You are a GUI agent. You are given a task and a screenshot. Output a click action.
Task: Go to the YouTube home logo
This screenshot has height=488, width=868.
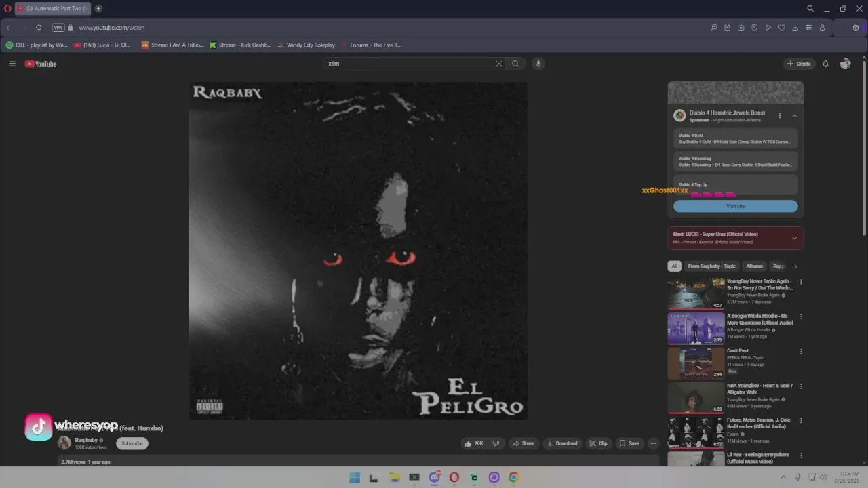(41, 64)
